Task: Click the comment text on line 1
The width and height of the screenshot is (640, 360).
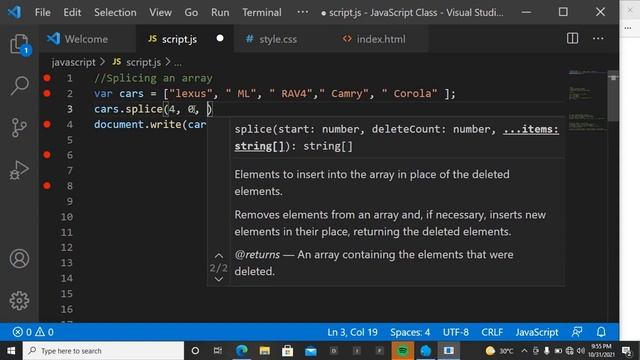Action: (153, 78)
